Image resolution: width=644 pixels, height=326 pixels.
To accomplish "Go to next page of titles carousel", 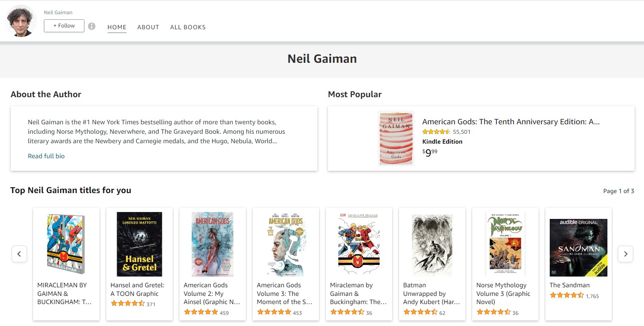I will coord(625,254).
